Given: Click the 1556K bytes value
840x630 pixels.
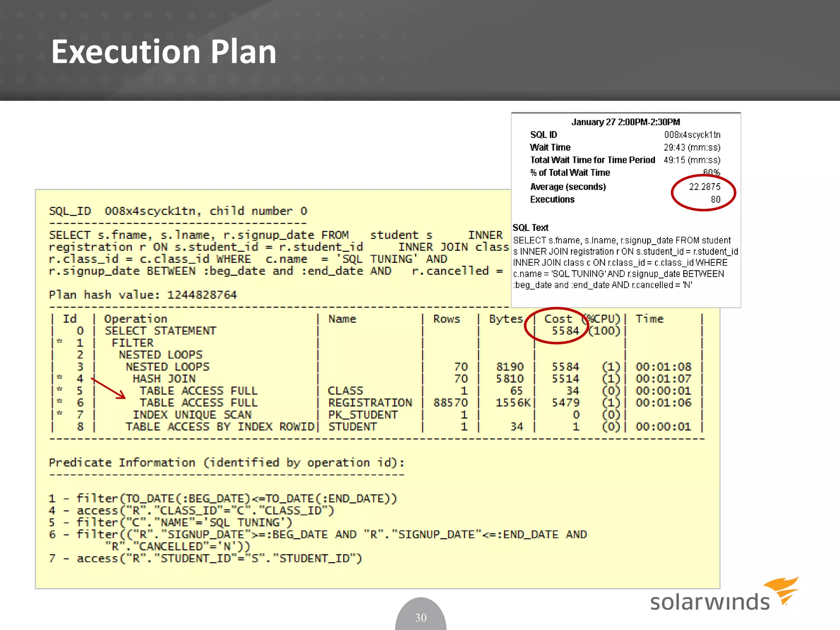Looking at the screenshot, I should (513, 403).
